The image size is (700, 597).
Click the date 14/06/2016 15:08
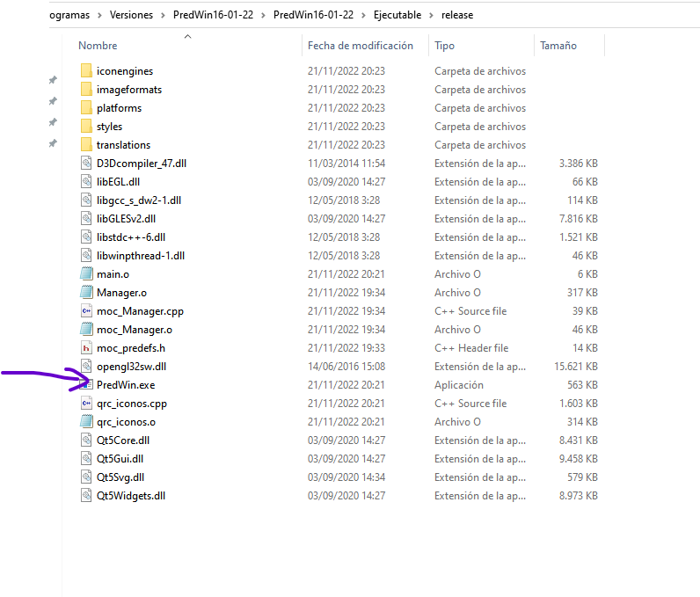[x=346, y=367]
